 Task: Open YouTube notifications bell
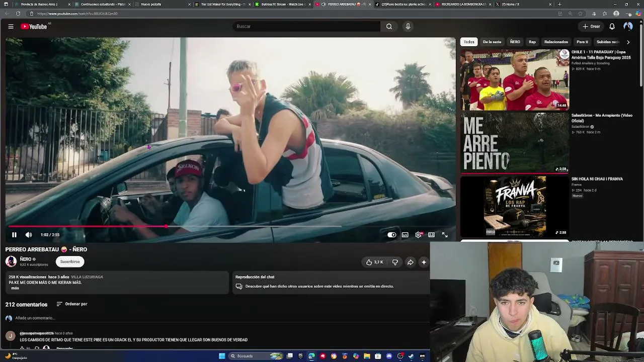(612, 26)
